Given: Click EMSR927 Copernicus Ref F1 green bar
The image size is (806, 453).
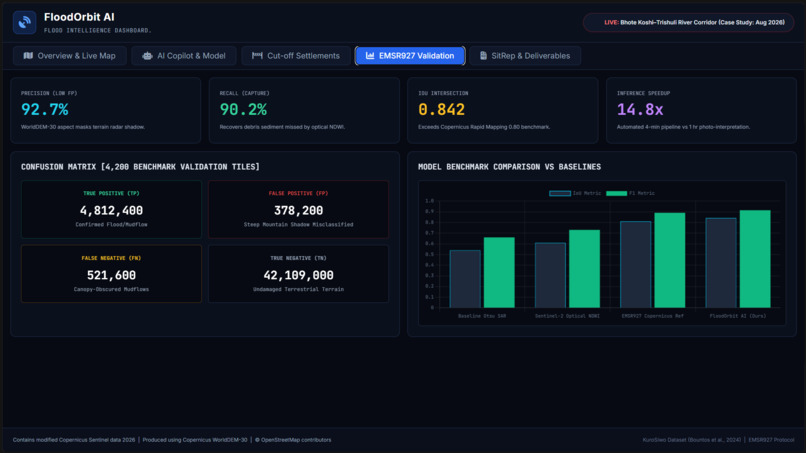Looking at the screenshot, I should (x=670, y=260).
